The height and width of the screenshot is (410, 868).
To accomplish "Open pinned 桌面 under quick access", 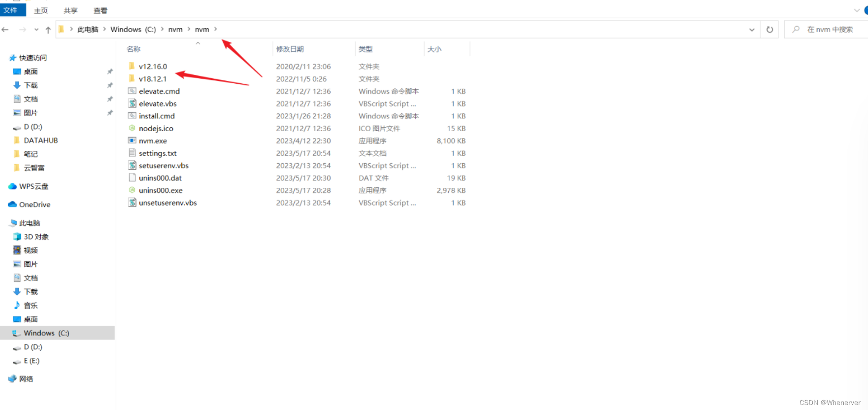I will click(31, 71).
